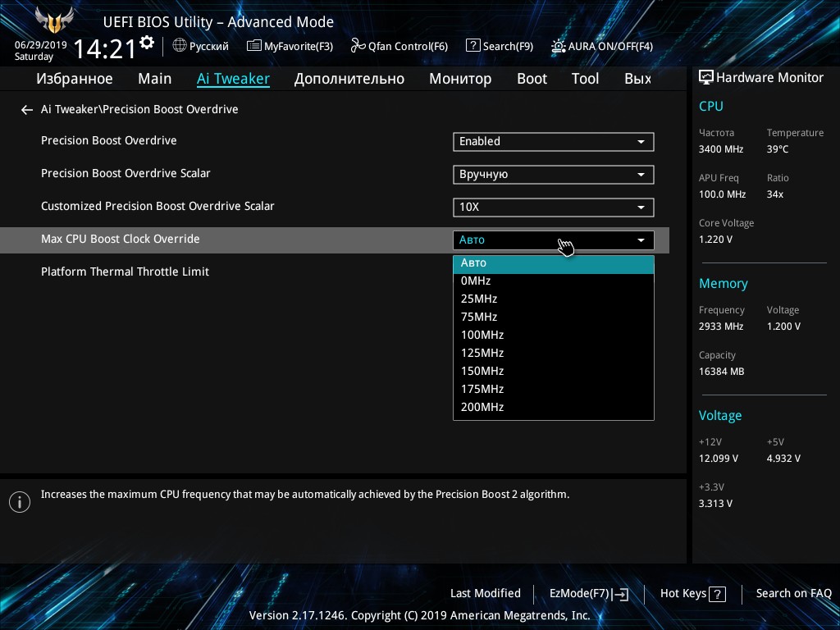Viewport: 840px width, 630px height.
Task: Click the info icon beside the help text
Action: click(x=20, y=502)
